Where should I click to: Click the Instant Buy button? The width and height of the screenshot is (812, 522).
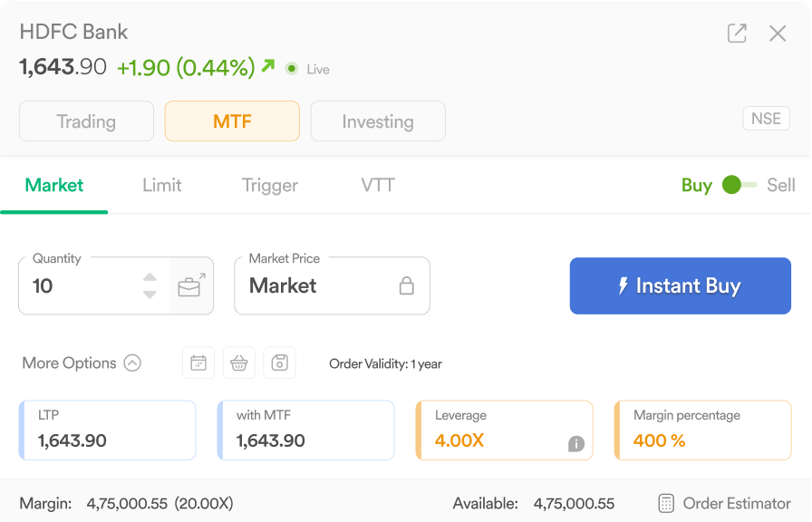pyautogui.click(x=681, y=285)
